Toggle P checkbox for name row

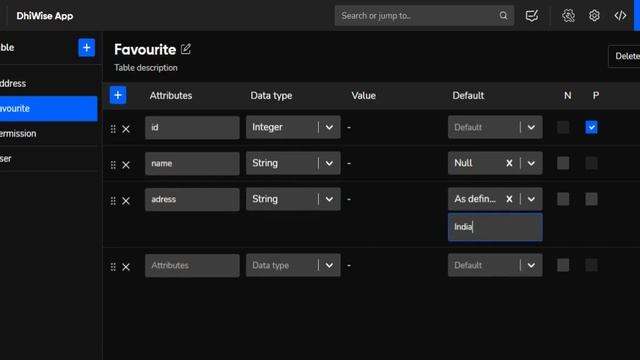coord(591,163)
